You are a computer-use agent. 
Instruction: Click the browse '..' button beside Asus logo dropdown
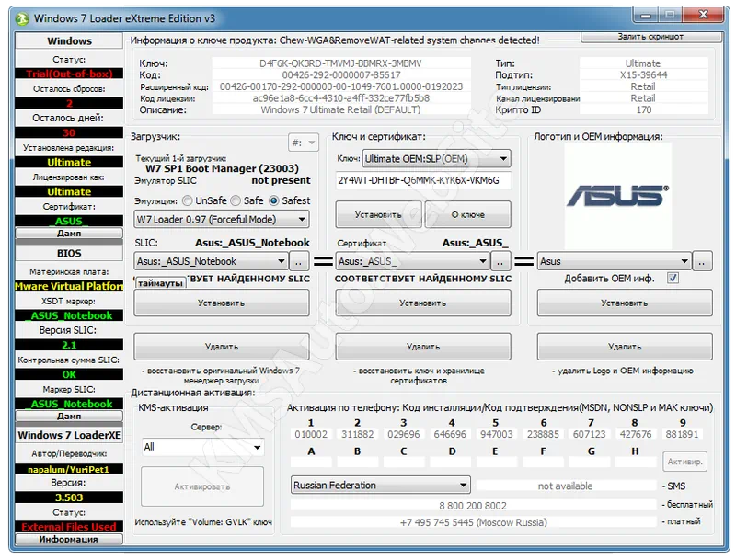[x=702, y=261]
